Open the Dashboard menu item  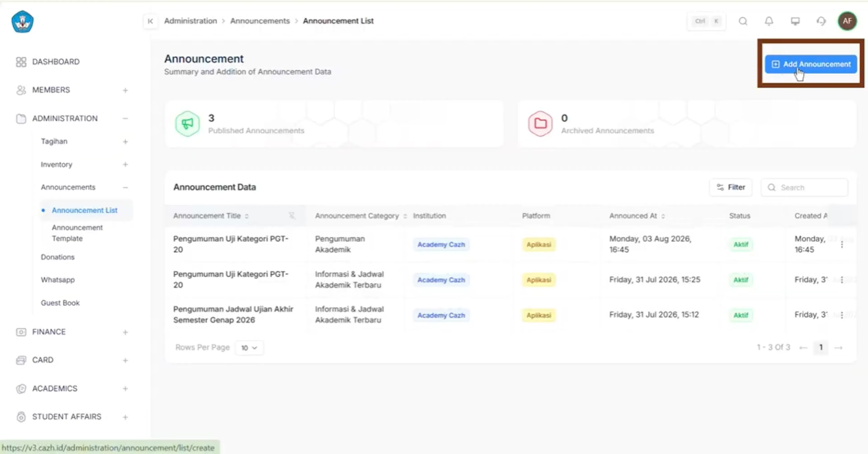56,62
